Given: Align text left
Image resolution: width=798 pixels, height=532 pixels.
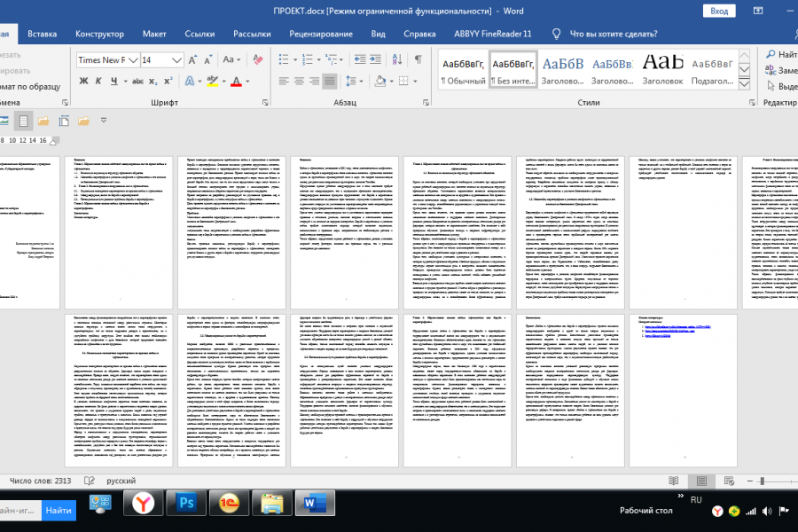Looking at the screenshot, I should point(284,81).
